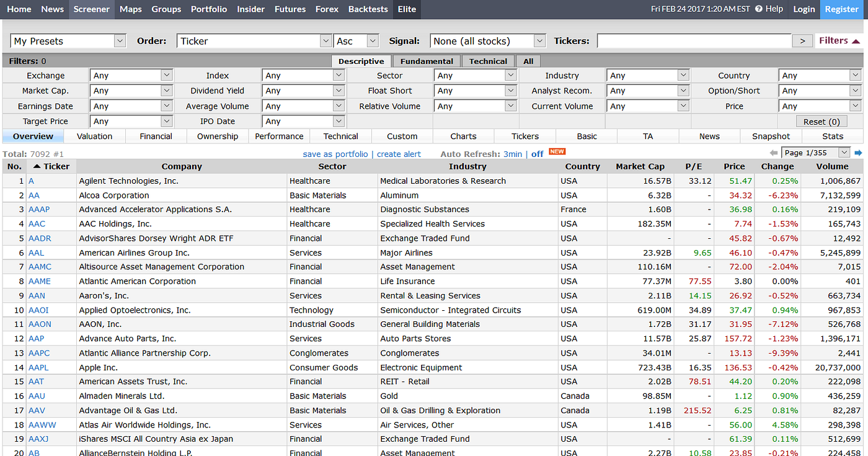The width and height of the screenshot is (868, 456).
Task: Open the Order dropdown showing Ticker
Action: (x=254, y=41)
